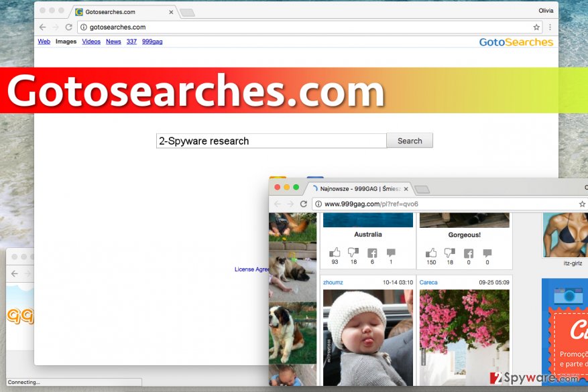Open the pug and big dog thumbnail
588x392 pixels.
coord(292,271)
